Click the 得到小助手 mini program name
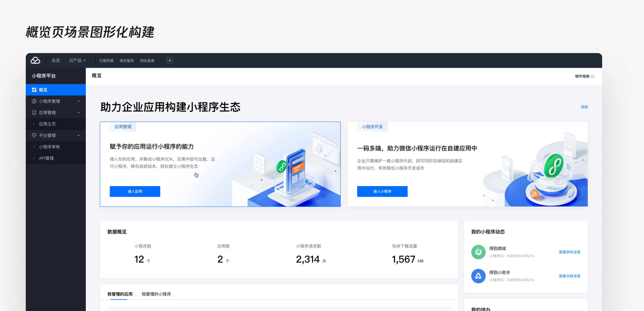Image resolution: width=644 pixels, height=311 pixels. pos(499,272)
